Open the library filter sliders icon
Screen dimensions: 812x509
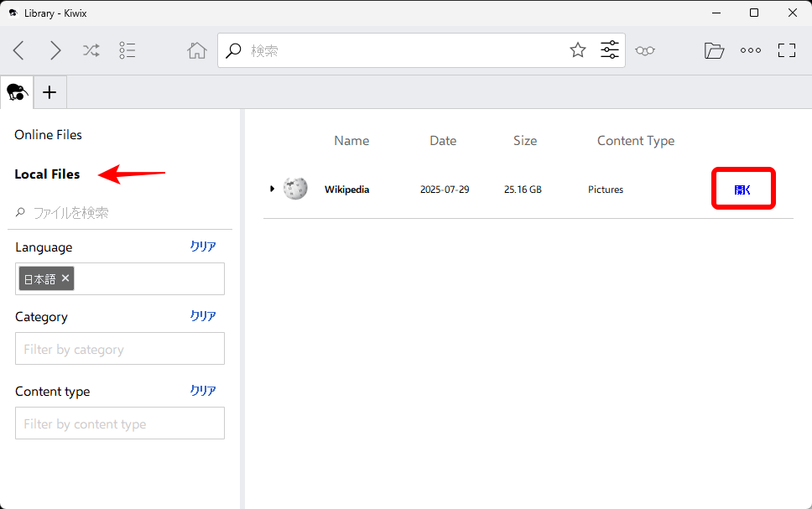(x=610, y=50)
